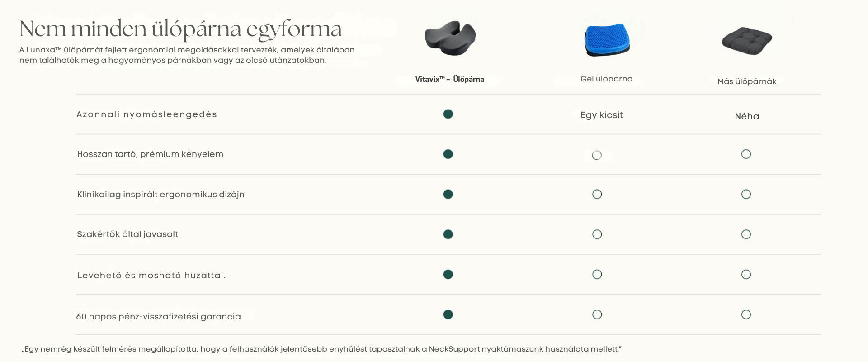Click the "Más ülőpárnák" column label

click(x=747, y=82)
